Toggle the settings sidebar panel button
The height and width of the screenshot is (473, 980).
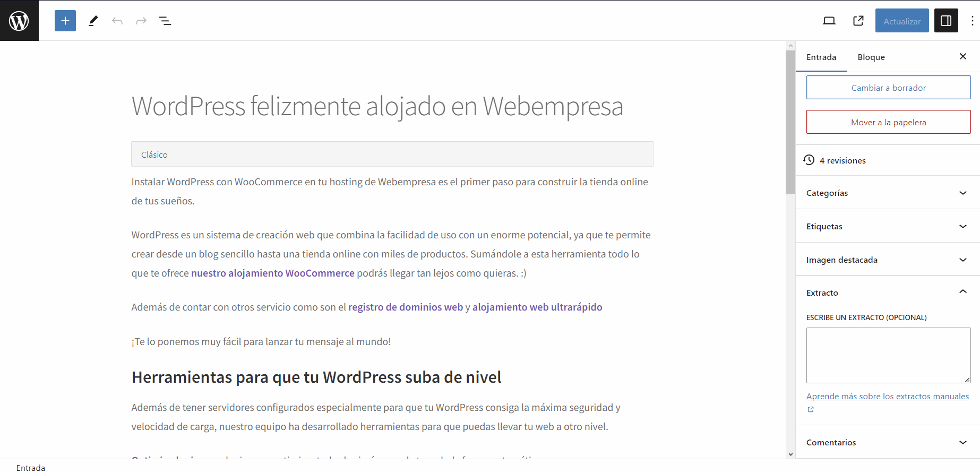[x=945, y=21]
